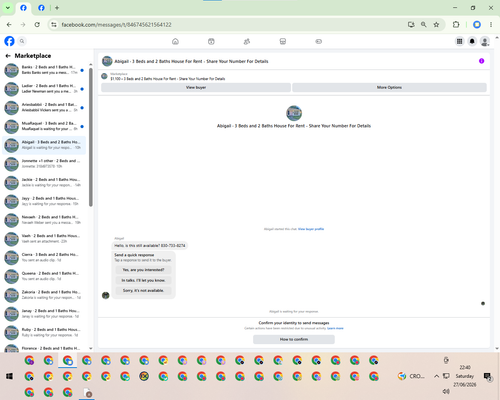Open the Jackie conversation in the chat list
Screen dimensions: 500x400
tap(44, 182)
